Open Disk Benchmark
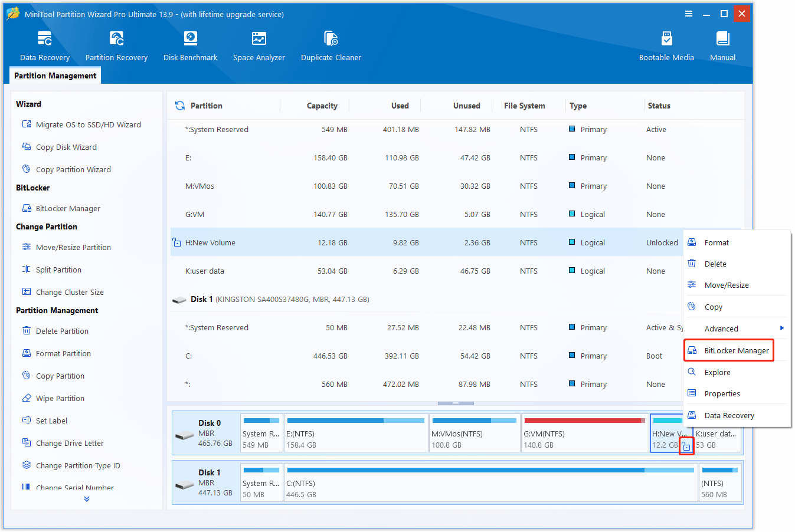The width and height of the screenshot is (795, 532). (190, 47)
